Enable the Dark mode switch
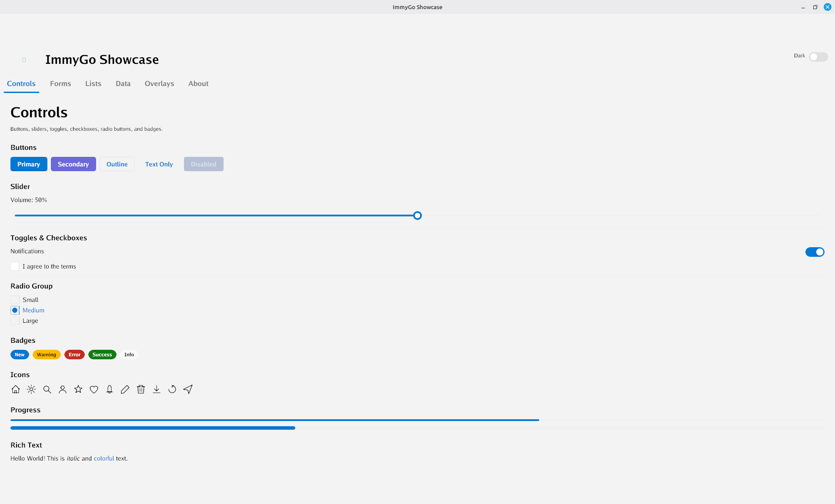 [x=818, y=57]
